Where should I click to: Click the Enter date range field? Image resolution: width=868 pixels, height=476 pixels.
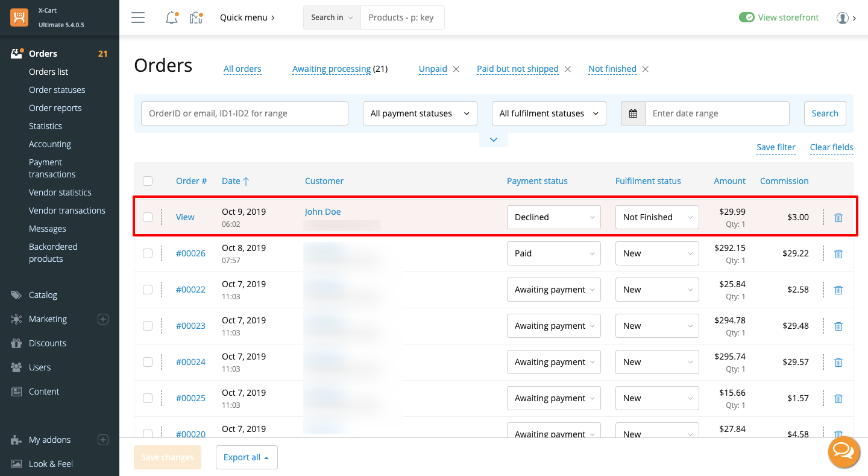(717, 113)
